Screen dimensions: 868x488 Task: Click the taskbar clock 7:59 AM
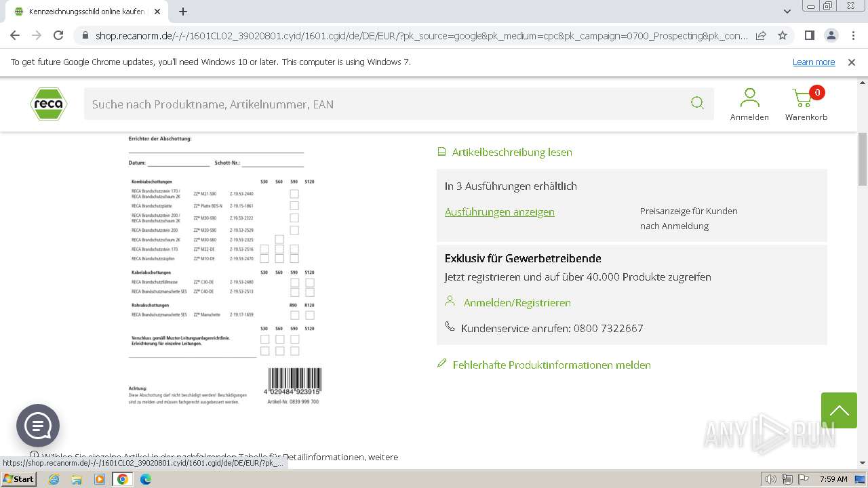pos(833,479)
